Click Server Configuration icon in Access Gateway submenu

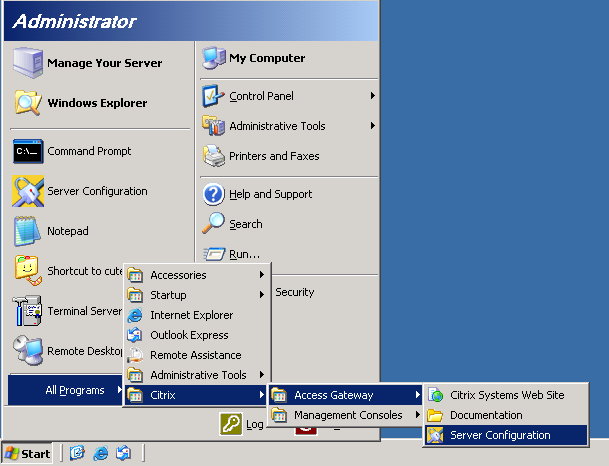[x=435, y=435]
